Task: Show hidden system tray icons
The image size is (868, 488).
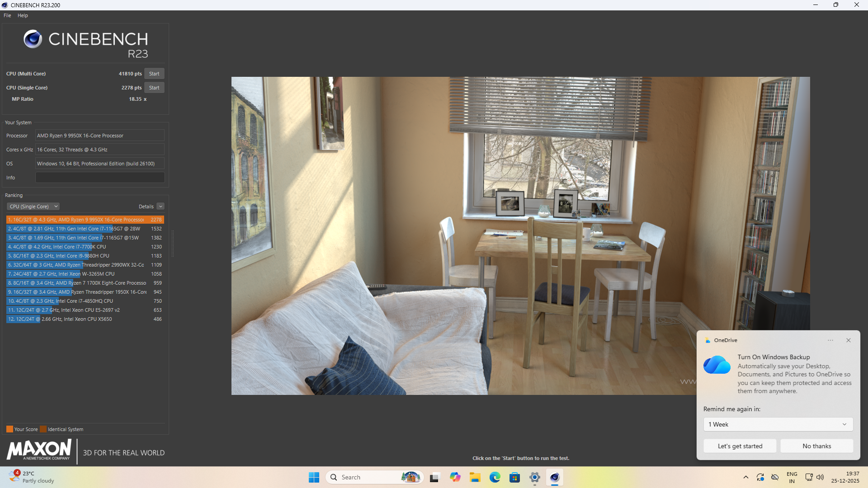Action: point(745,477)
